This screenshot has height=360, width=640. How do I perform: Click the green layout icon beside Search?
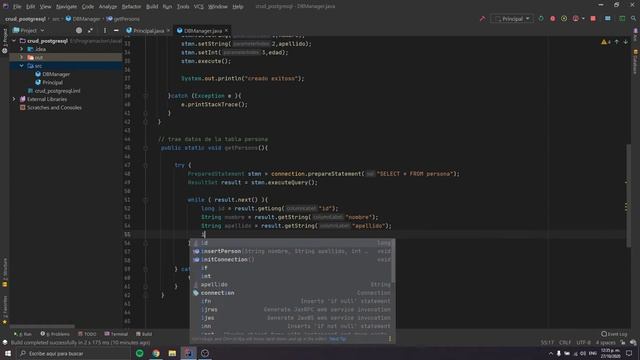[x=622, y=19]
